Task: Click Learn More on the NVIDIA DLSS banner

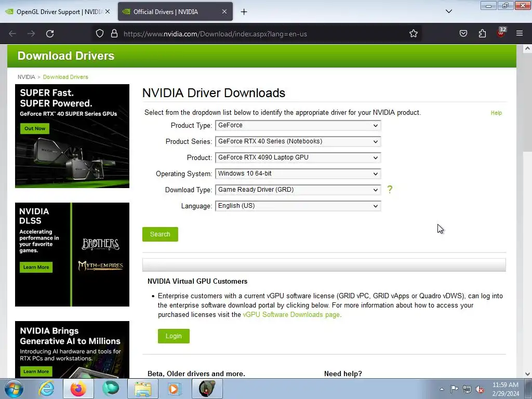Action: (x=36, y=268)
